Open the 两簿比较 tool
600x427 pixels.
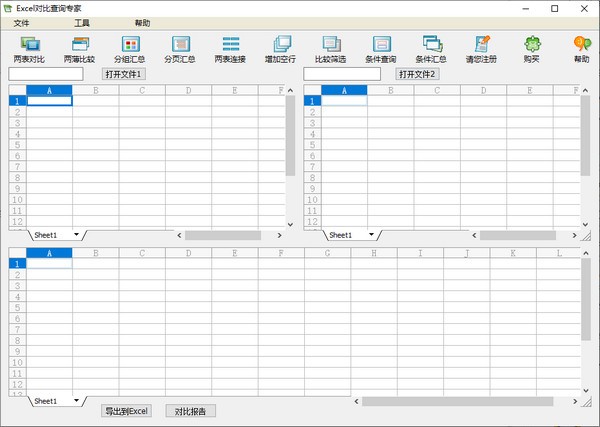(x=80, y=50)
